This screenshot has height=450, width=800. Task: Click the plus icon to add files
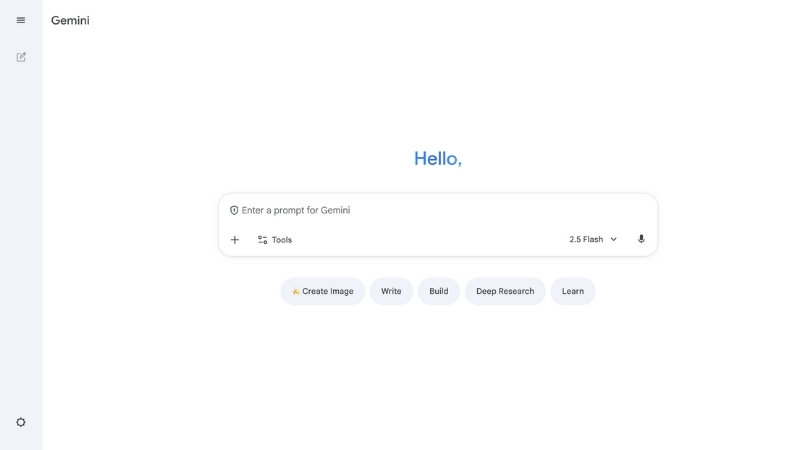click(235, 240)
